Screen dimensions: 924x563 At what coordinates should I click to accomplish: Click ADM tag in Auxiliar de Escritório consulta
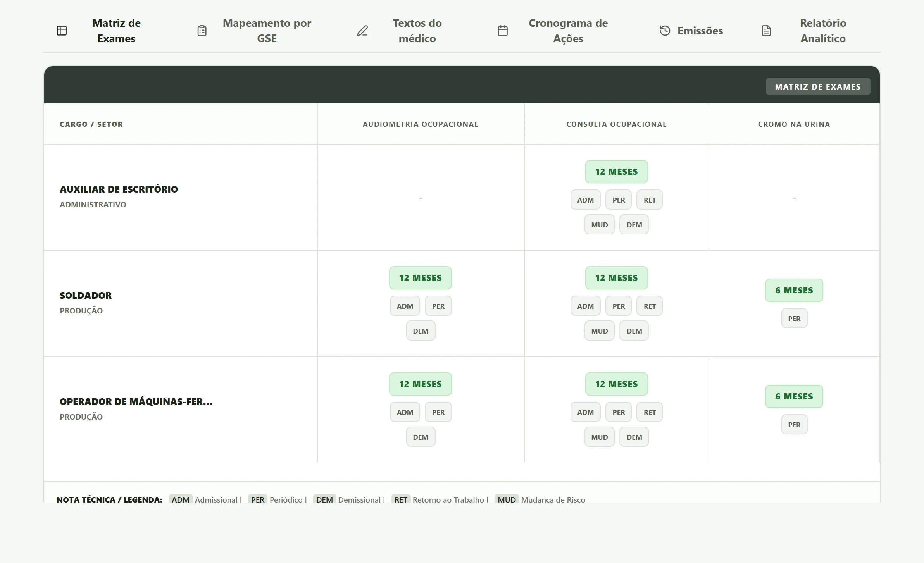[x=585, y=200]
